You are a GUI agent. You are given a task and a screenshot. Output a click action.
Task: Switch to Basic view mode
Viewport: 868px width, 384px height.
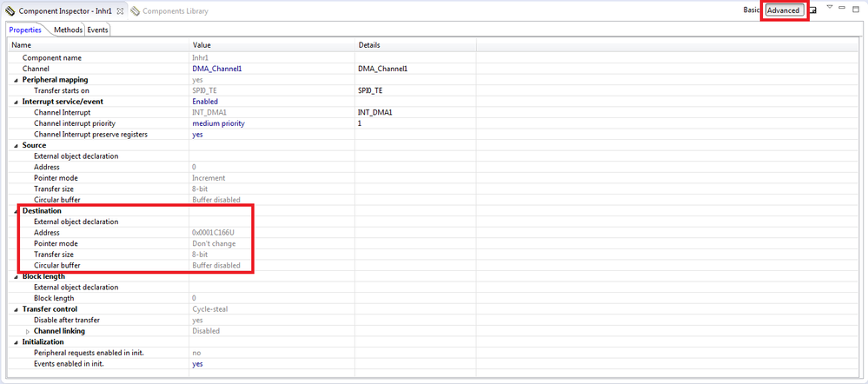click(x=752, y=10)
